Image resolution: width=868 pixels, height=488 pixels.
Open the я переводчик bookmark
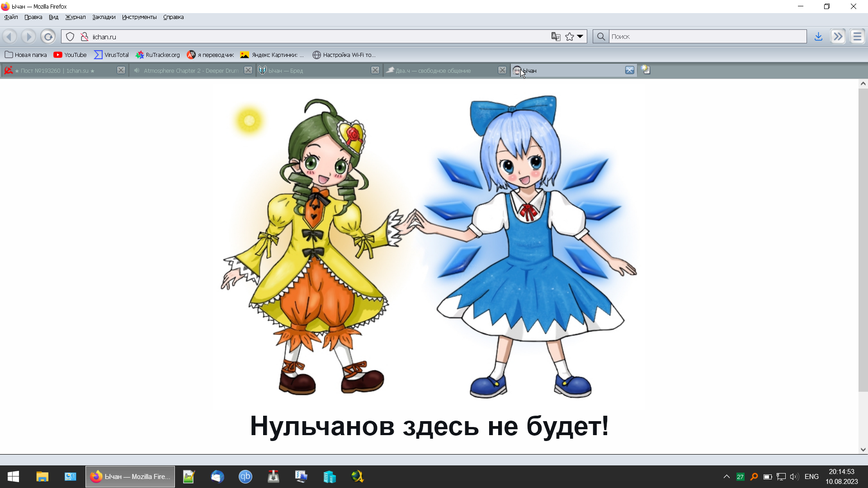point(211,55)
